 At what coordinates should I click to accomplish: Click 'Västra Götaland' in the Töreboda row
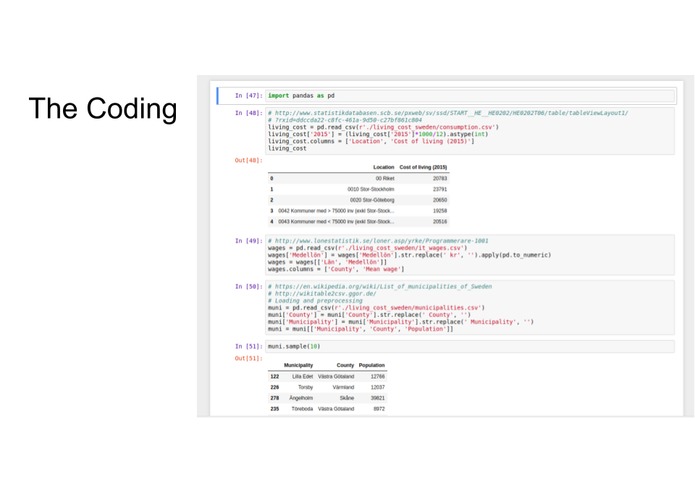tap(336, 409)
